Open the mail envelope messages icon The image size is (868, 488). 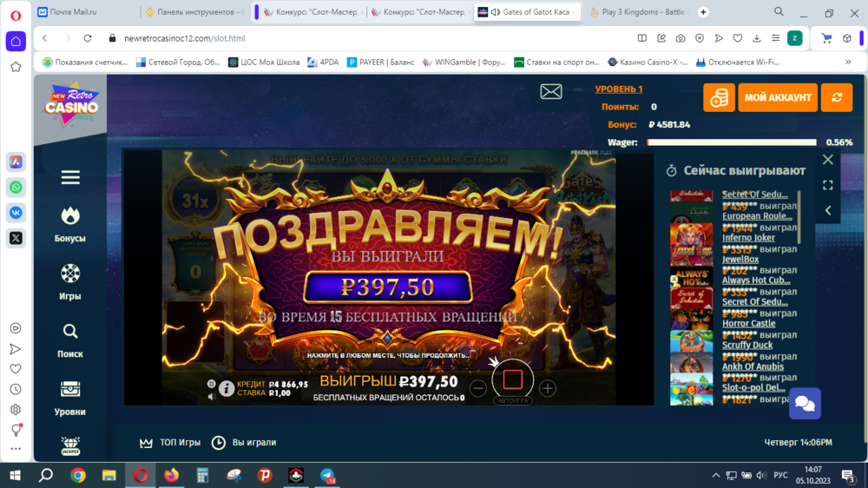pos(550,92)
